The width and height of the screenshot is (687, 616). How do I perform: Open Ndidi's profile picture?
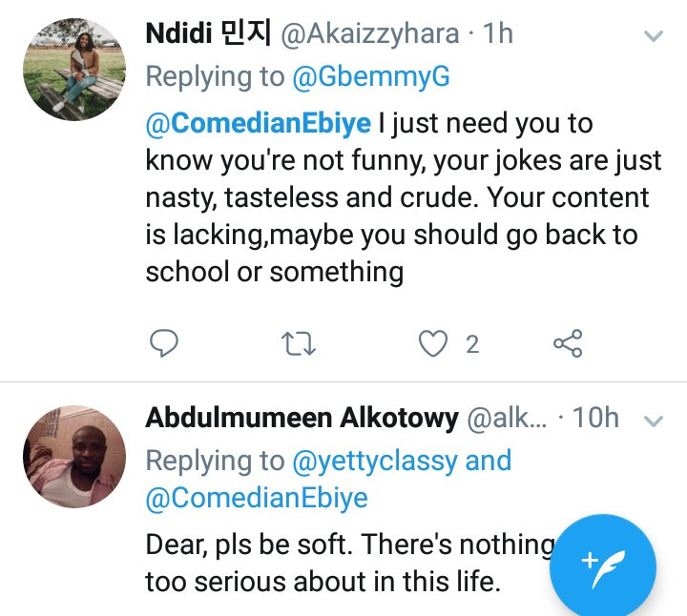74,69
